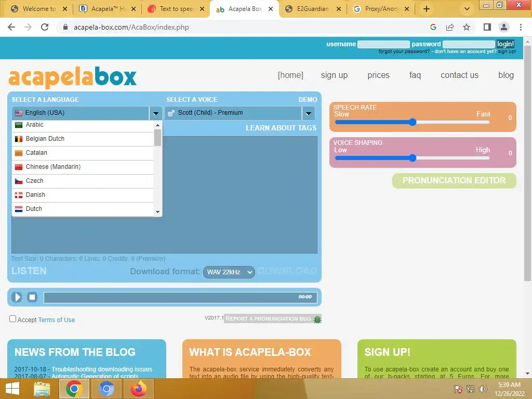Open the Chrome profile avatar
Viewport: 532px width, 399px height.
point(504,27)
